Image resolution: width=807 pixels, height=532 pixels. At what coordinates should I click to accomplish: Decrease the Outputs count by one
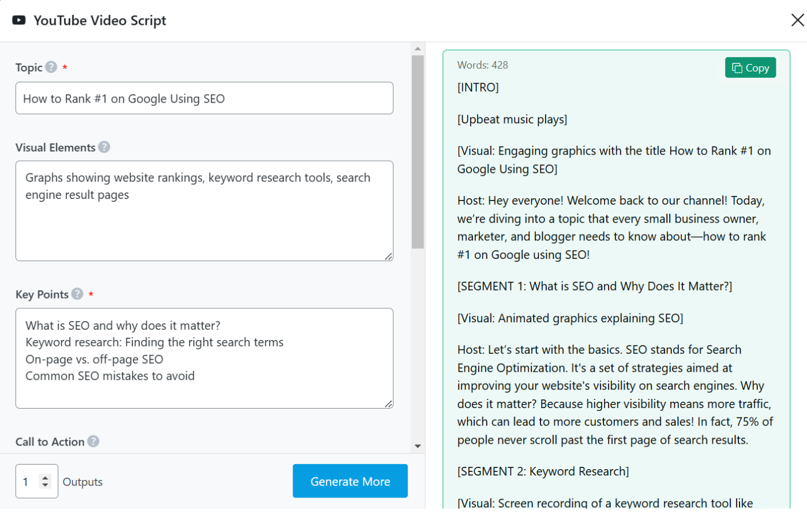point(45,485)
